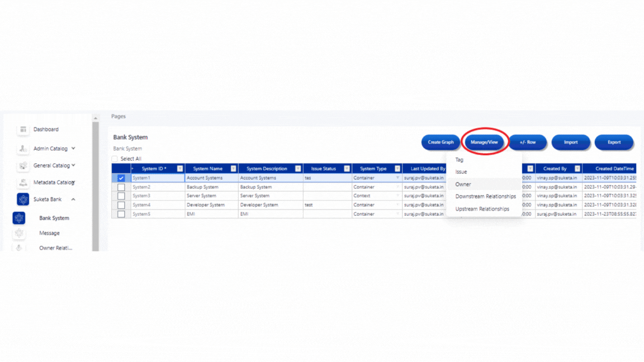Click the General Catalog sidebar icon
This screenshot has height=362, width=644.
click(23, 165)
